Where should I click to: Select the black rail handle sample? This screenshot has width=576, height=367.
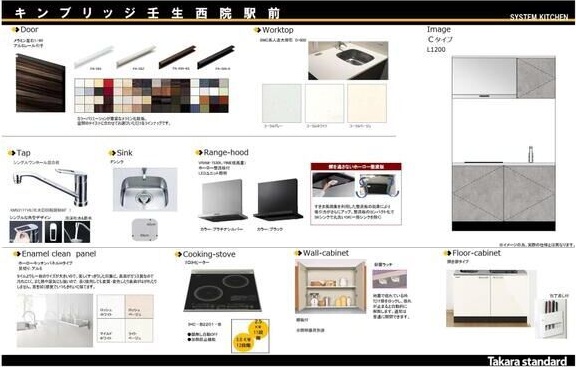coord(216,57)
